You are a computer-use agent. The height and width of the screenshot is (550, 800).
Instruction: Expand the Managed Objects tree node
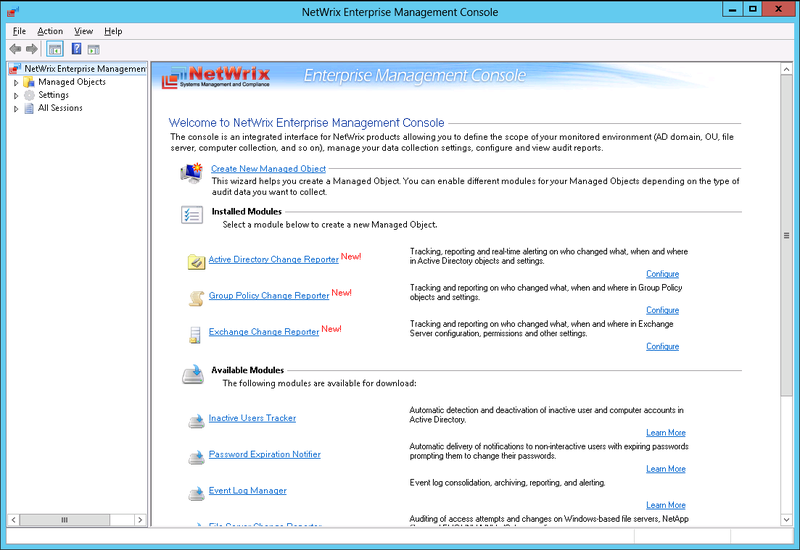click(x=16, y=82)
